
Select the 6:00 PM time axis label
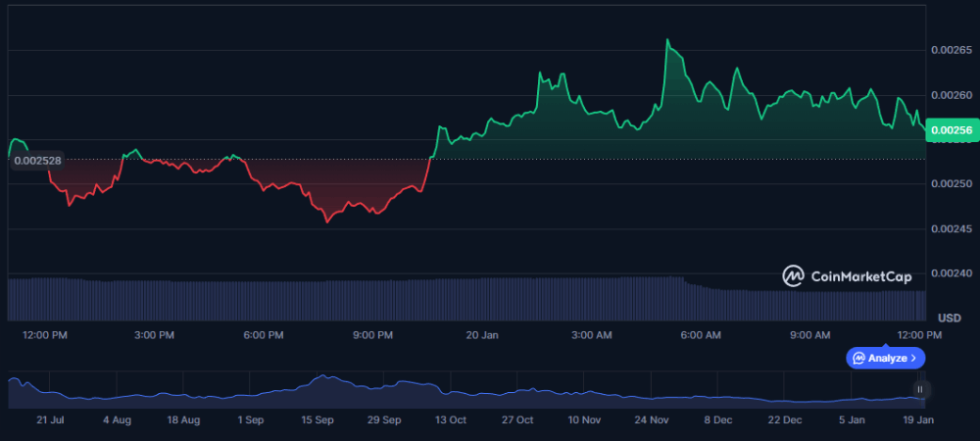[263, 335]
